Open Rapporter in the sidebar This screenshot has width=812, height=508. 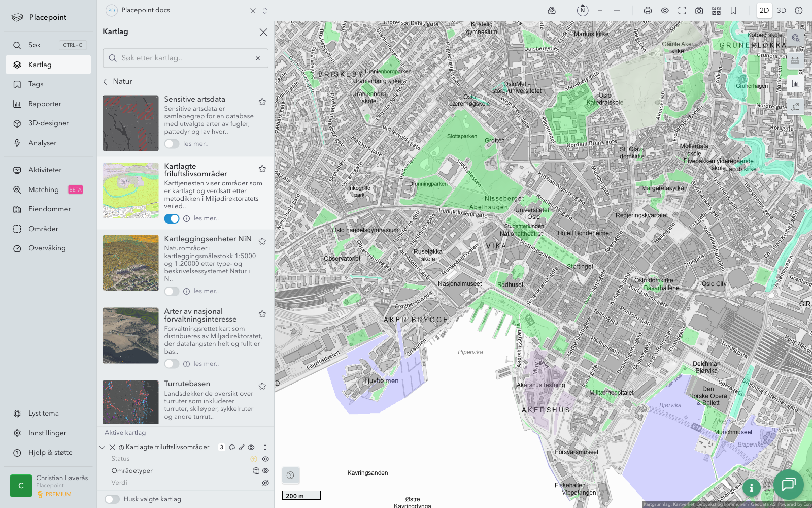pyautogui.click(x=45, y=104)
